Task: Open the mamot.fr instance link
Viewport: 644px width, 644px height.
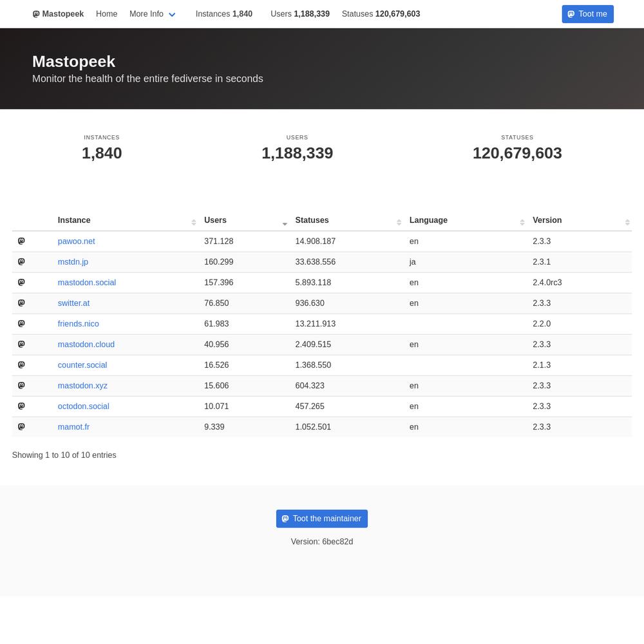Action: point(73,427)
